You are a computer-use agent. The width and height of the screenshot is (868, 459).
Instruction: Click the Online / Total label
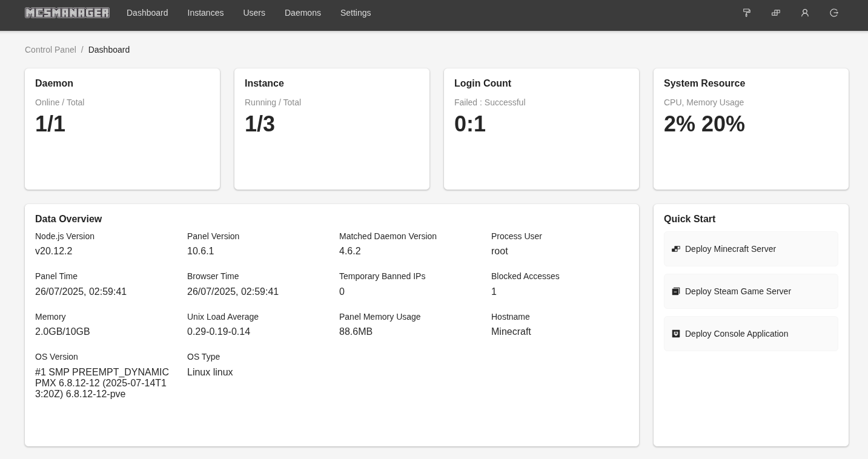point(59,102)
